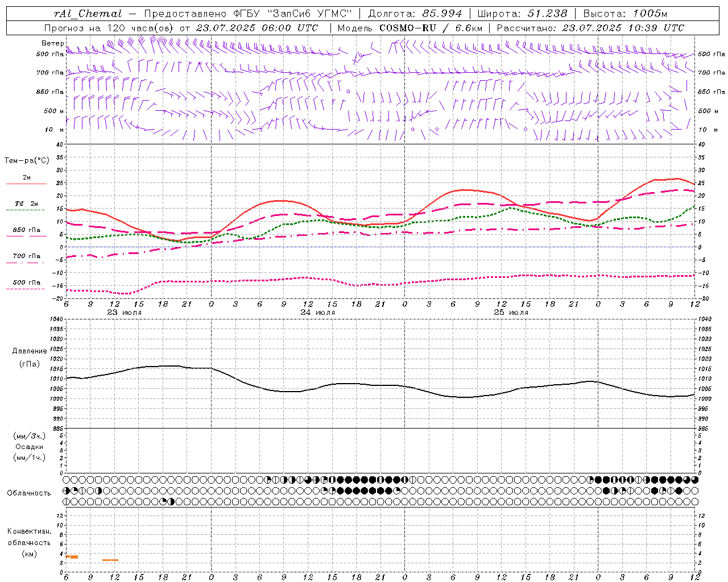The image size is (728, 582).
Task: Click the 500 гПа temperature legend label
Action: 26,282
